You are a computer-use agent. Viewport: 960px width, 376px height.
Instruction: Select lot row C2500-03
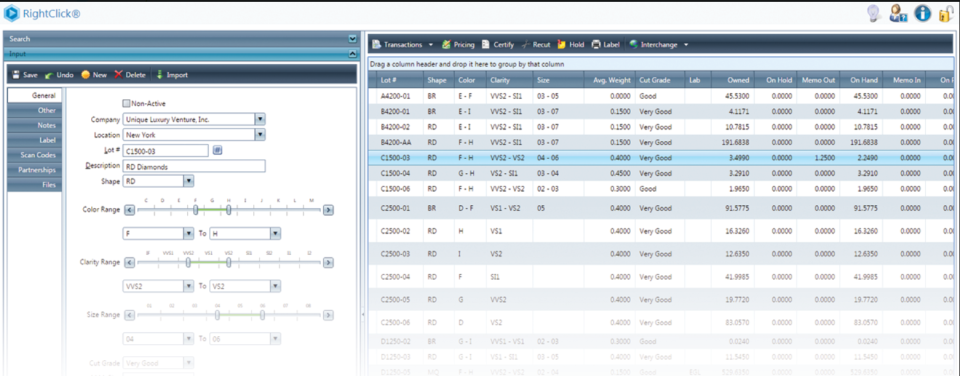click(661, 254)
